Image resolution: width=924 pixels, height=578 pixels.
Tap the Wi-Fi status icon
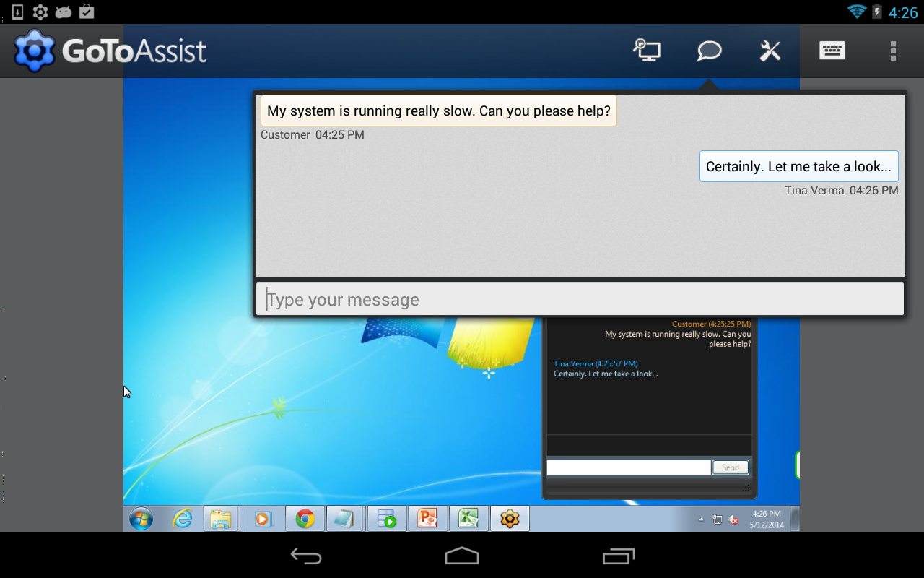point(857,12)
